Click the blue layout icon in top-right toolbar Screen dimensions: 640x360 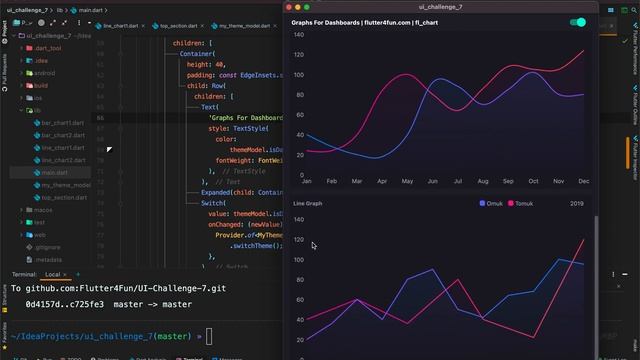click(611, 10)
